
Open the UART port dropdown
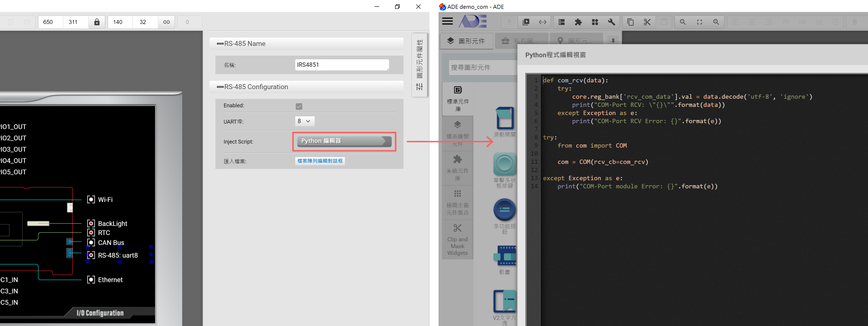[x=304, y=121]
